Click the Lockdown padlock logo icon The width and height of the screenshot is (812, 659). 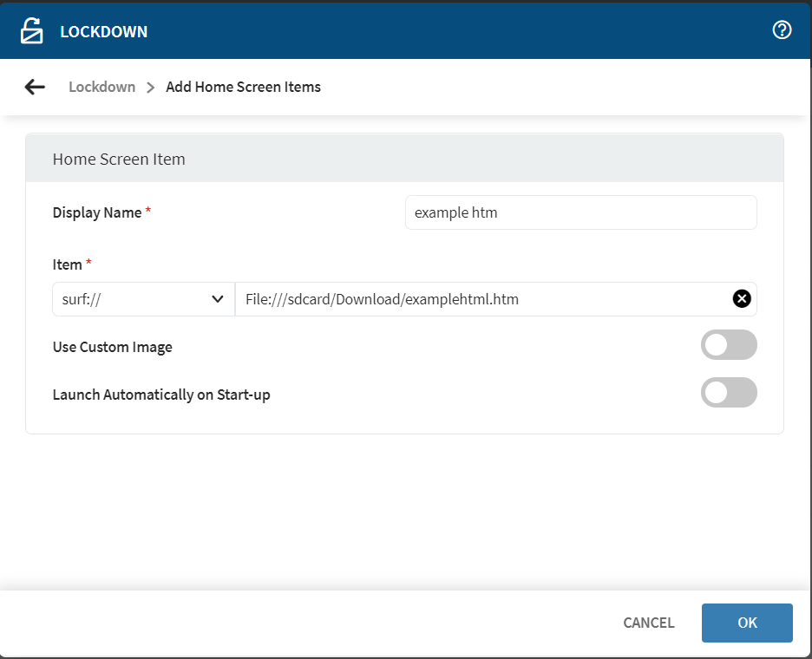(32, 31)
